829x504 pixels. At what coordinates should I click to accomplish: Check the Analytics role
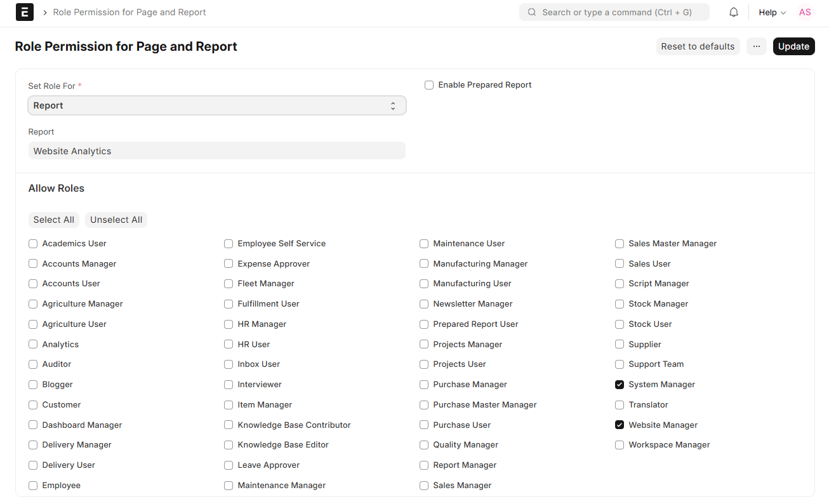point(32,344)
